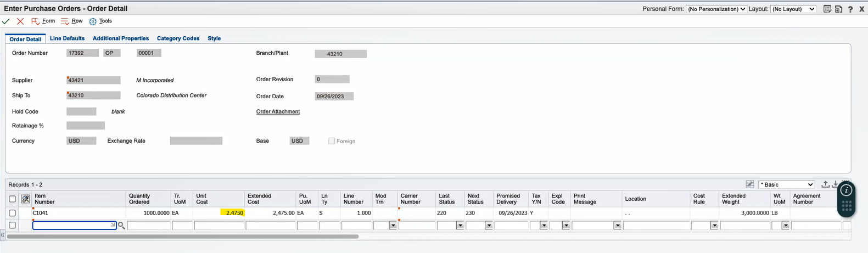
Task: Click the empty Item Number input field
Action: pyautogui.click(x=75, y=226)
